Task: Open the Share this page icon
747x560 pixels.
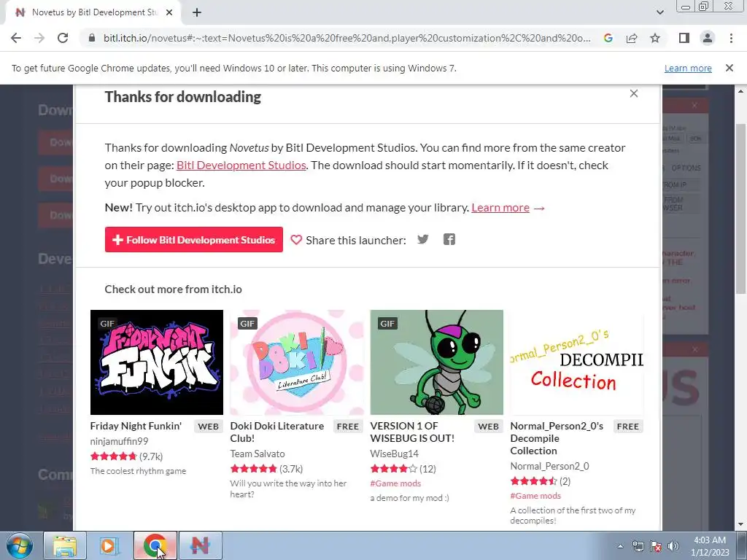Action: click(x=632, y=38)
